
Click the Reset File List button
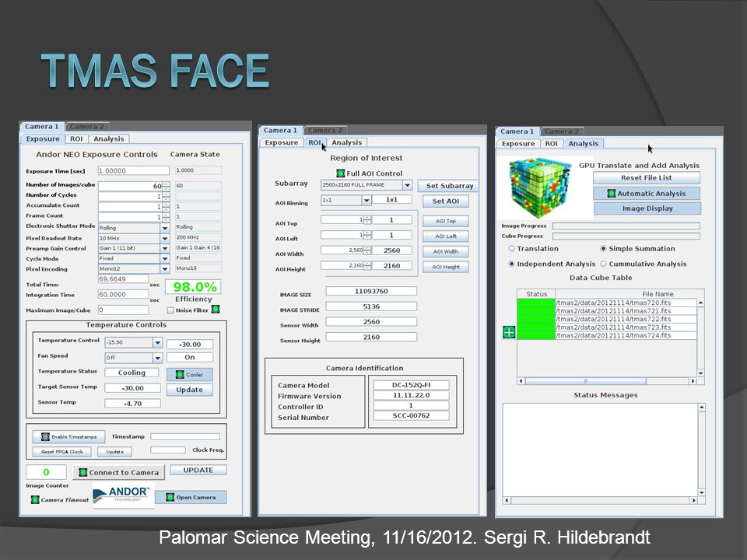(x=647, y=177)
